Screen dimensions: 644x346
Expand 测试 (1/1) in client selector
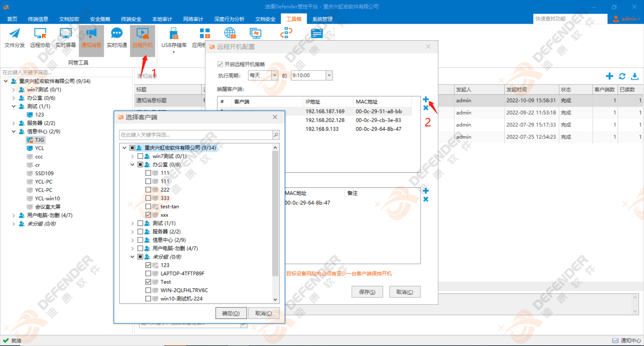[x=132, y=223]
